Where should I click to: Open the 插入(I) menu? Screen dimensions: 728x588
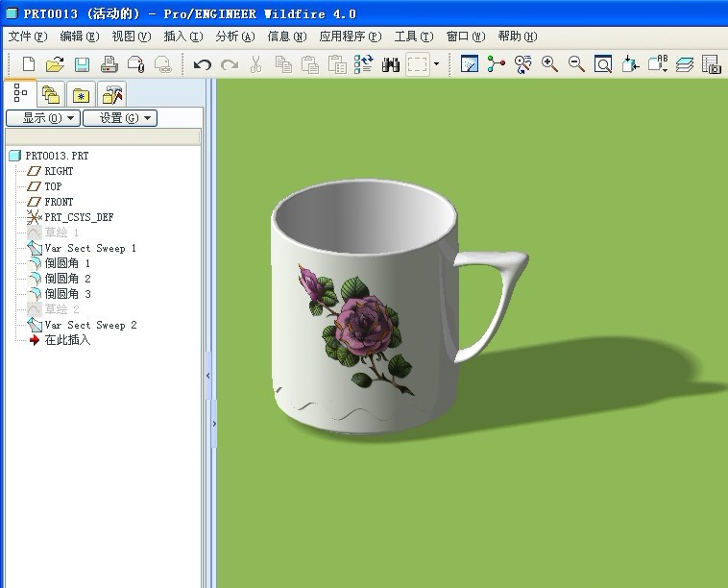click(183, 37)
